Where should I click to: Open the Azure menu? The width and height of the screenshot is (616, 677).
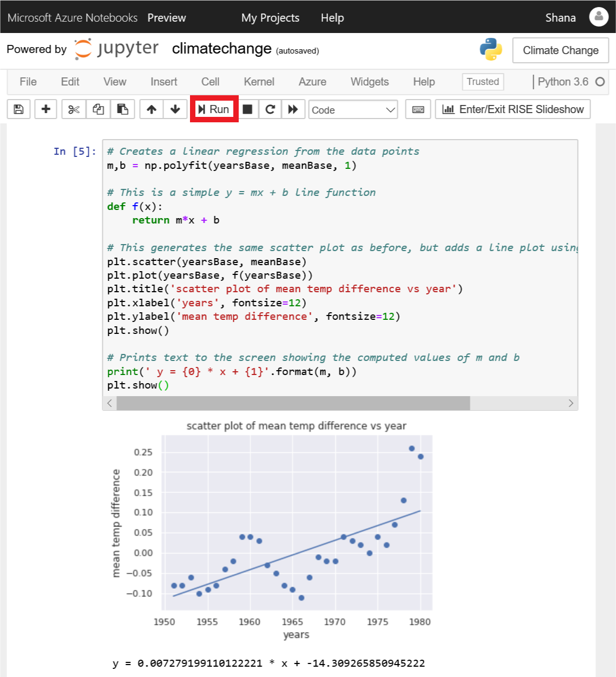pyautogui.click(x=312, y=82)
